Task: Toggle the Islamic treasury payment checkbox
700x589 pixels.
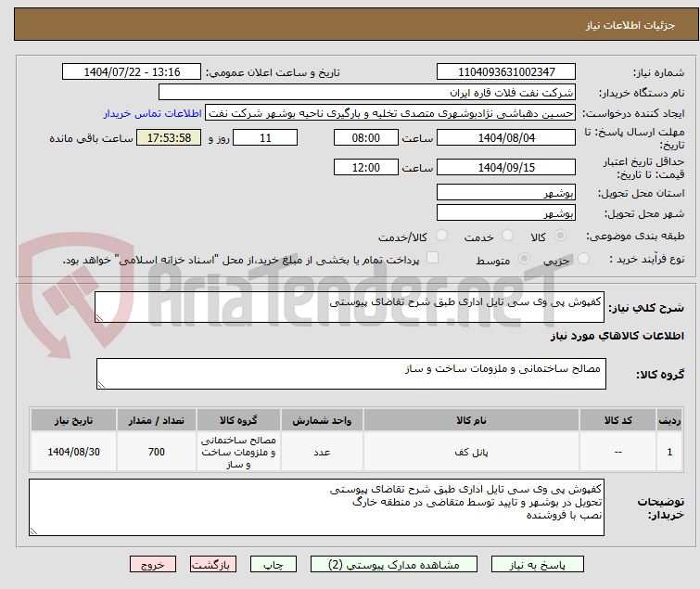Action: point(432,258)
